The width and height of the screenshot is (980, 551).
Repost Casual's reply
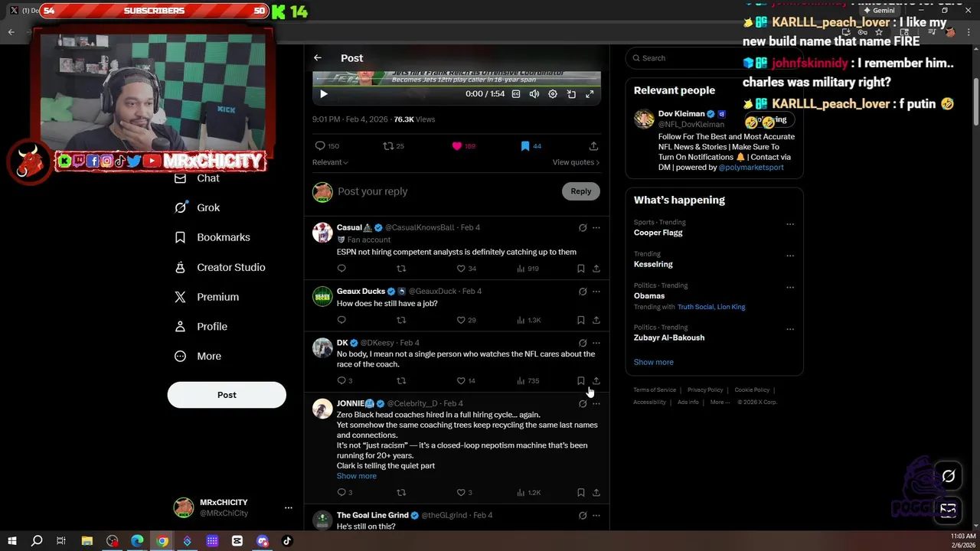click(x=401, y=269)
